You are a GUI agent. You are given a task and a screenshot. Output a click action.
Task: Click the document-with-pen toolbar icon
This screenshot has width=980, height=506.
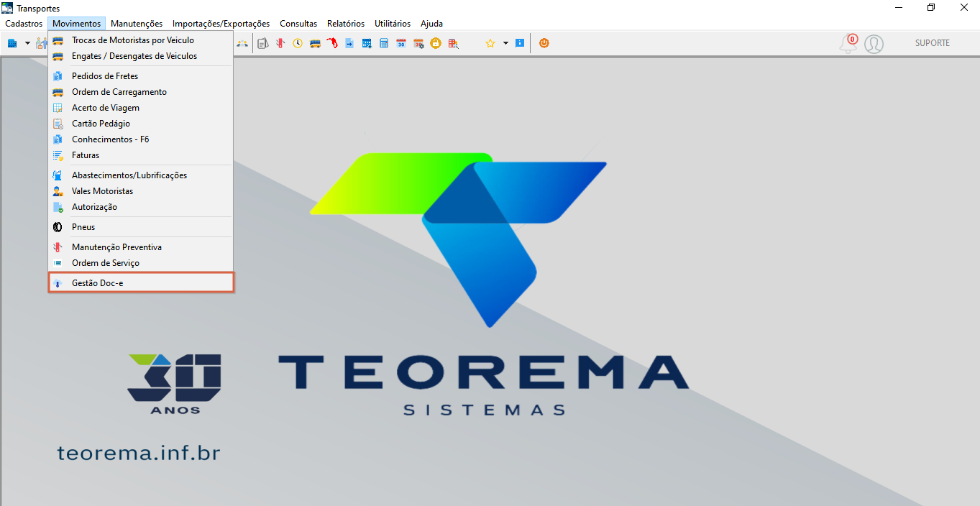[x=262, y=43]
